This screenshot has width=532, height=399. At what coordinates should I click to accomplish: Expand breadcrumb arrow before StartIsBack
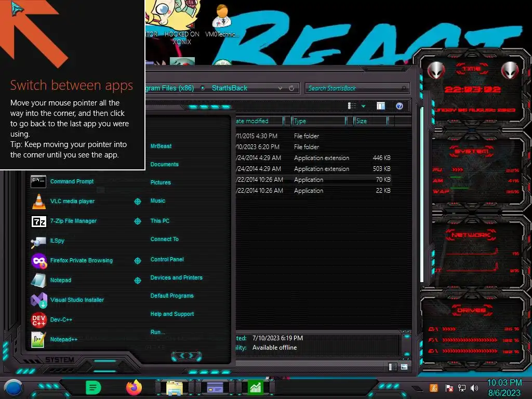(x=203, y=88)
